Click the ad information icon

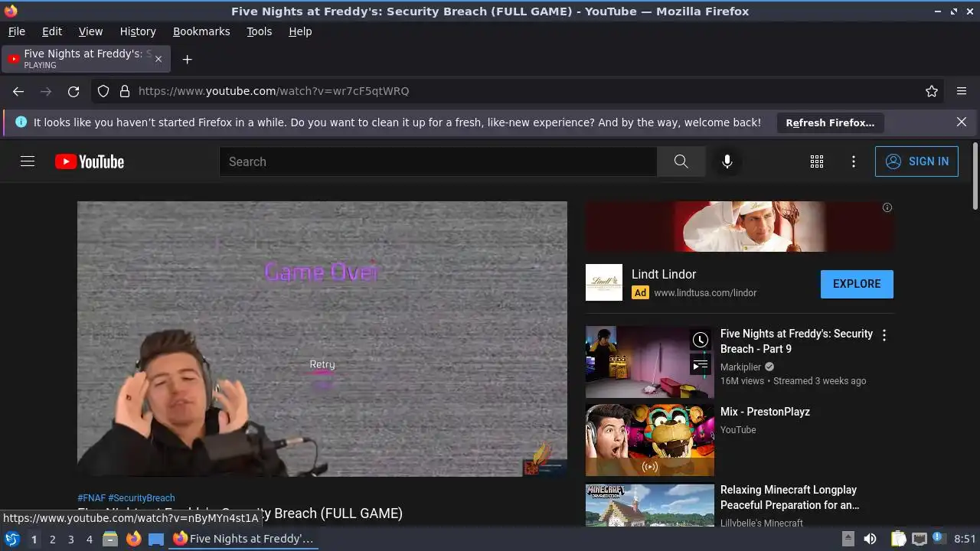click(x=887, y=207)
